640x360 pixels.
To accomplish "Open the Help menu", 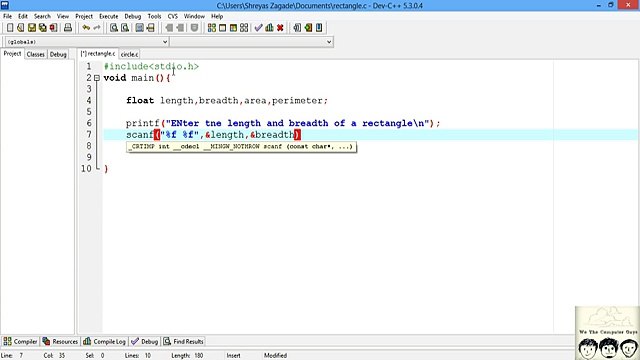I will pos(217,16).
